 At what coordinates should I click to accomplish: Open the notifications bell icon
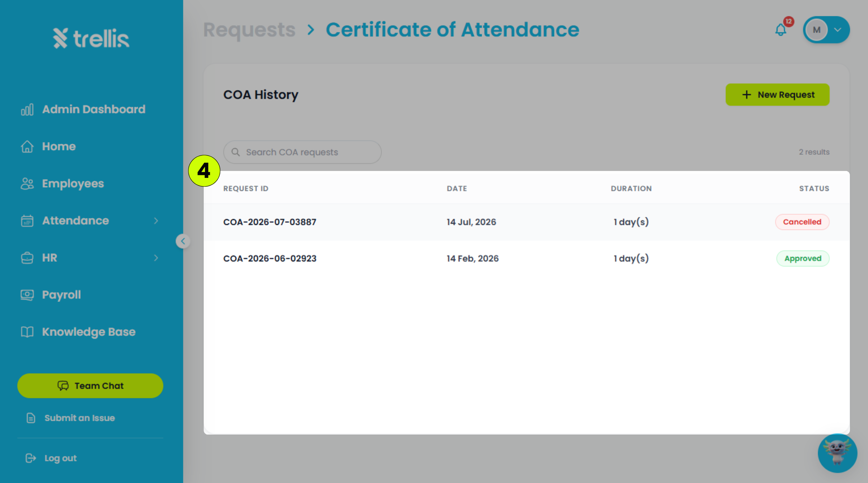click(x=780, y=30)
